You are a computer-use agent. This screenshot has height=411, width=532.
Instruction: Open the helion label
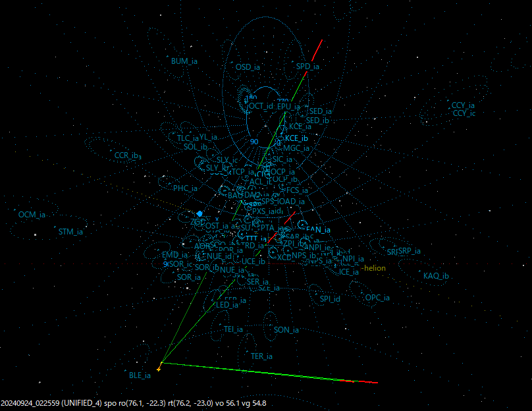[x=374, y=269]
